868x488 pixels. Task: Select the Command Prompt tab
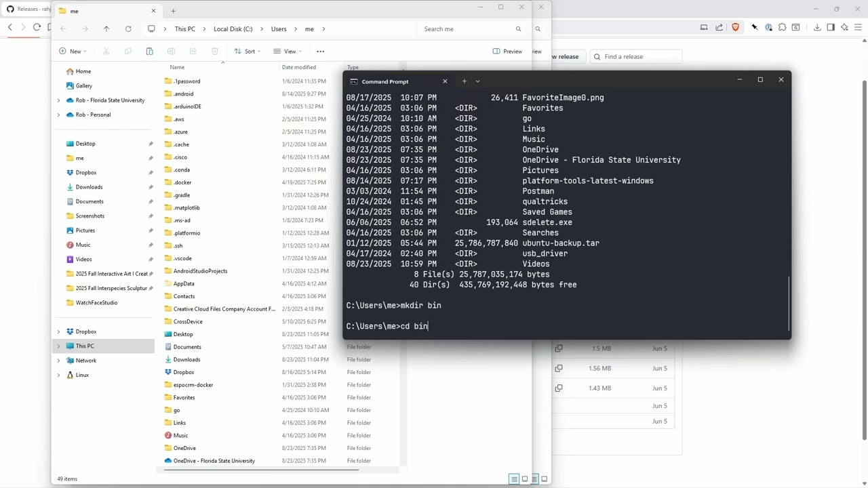click(399, 81)
